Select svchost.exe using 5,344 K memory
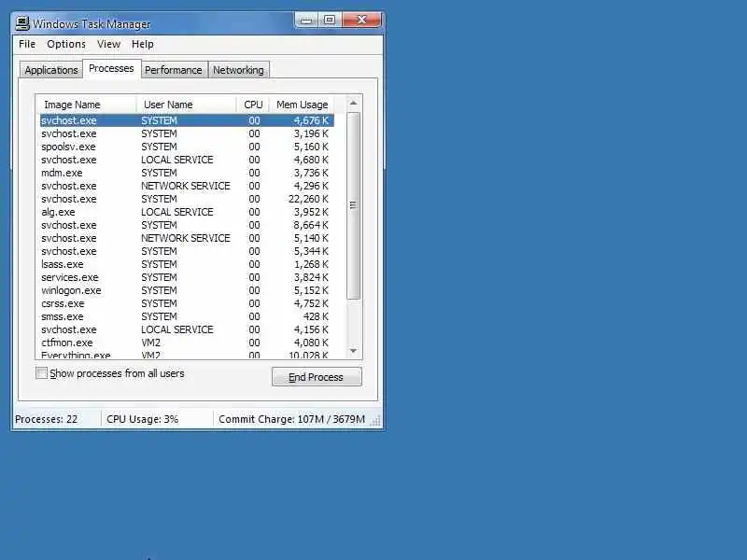 [x=186, y=251]
